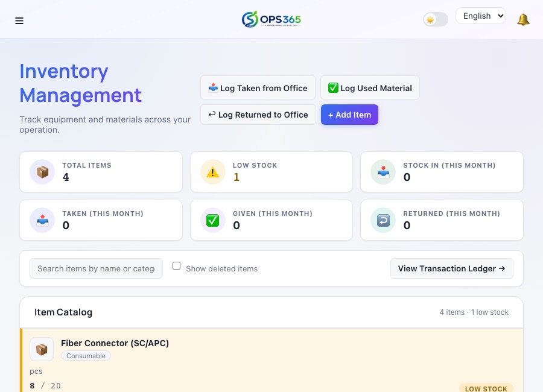
Task: Click the STOCK IN (THIS MONTH) label
Action: 449,165
